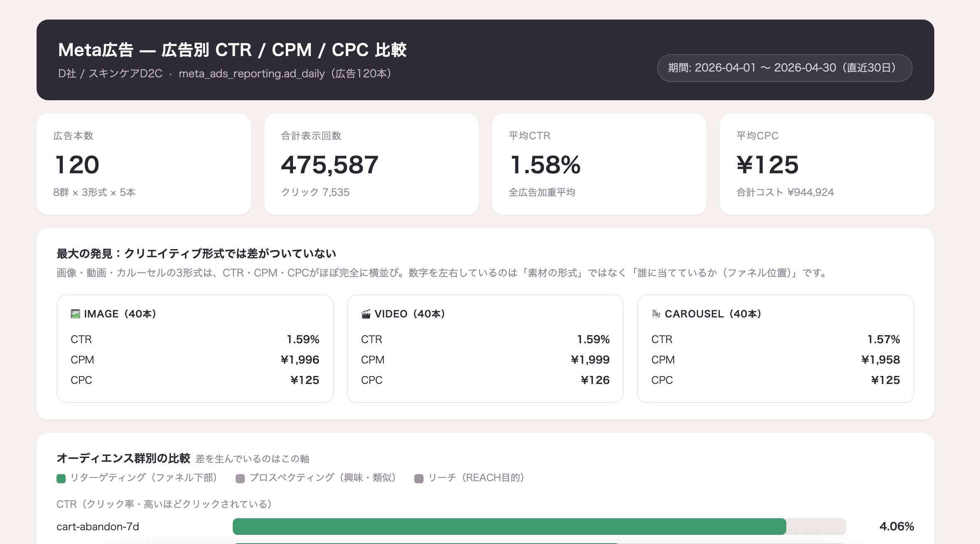Click the meta_ads_reporting.ad_daily subtitle text
This screenshot has width=980, height=544.
coord(252,74)
